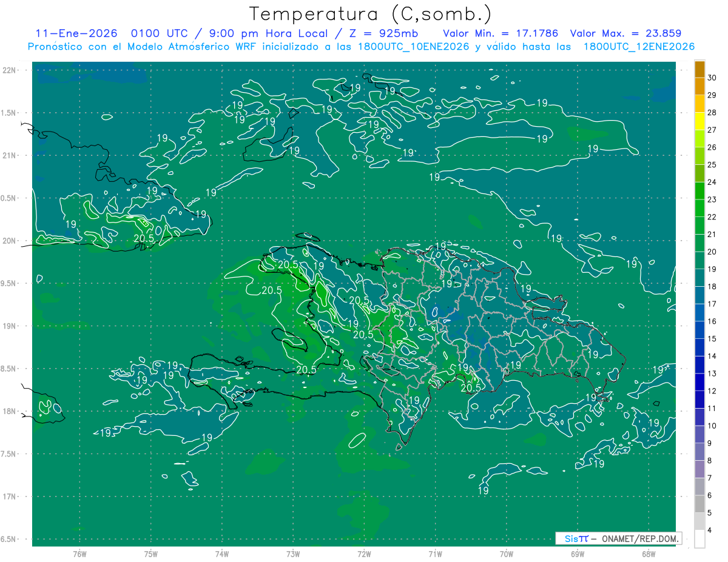This screenshot has width=728, height=562.
Task: Click legend value '13'
Action: (712, 373)
